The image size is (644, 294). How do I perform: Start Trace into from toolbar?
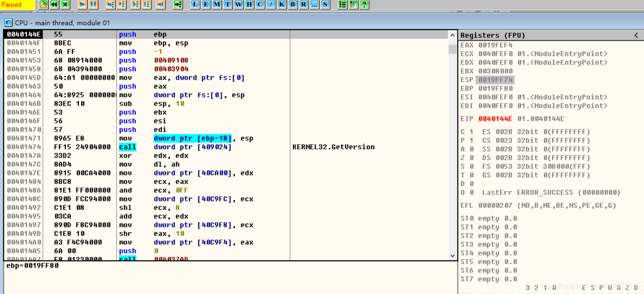[x=136, y=4]
